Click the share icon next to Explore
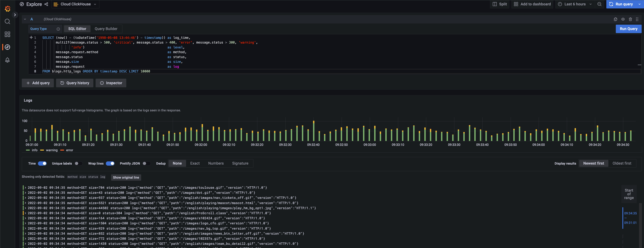This screenshot has width=644, height=248. point(46,4)
